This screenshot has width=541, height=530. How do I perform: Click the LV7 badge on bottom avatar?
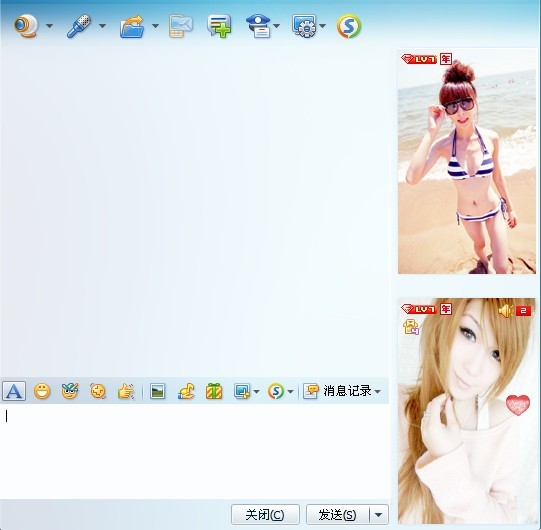coord(419,309)
